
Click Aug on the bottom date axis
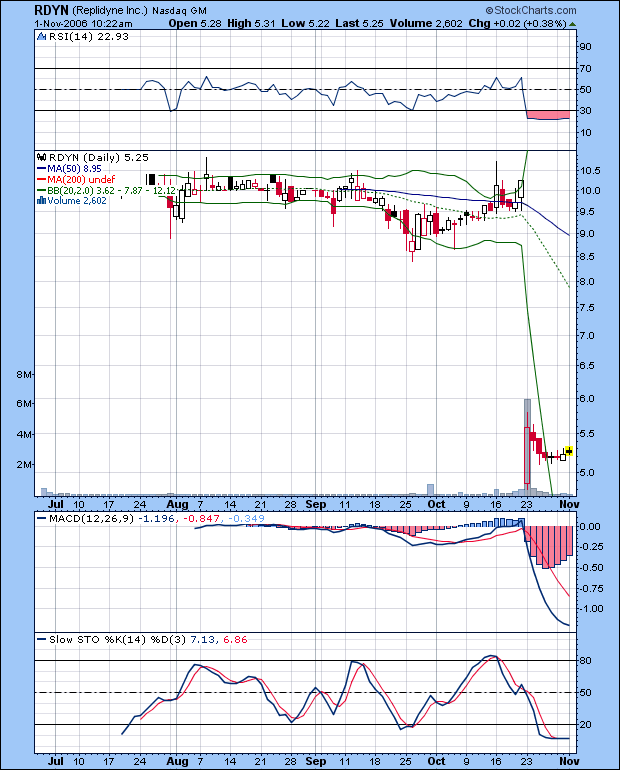point(177,761)
